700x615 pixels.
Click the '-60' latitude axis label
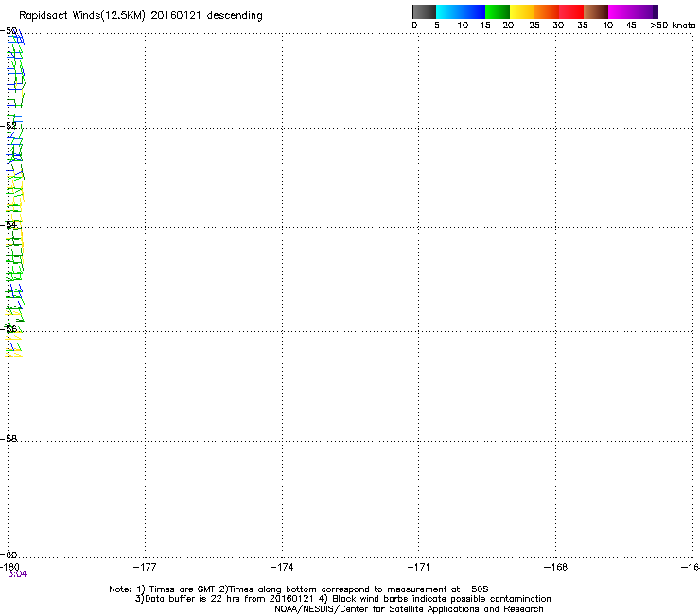click(9, 555)
